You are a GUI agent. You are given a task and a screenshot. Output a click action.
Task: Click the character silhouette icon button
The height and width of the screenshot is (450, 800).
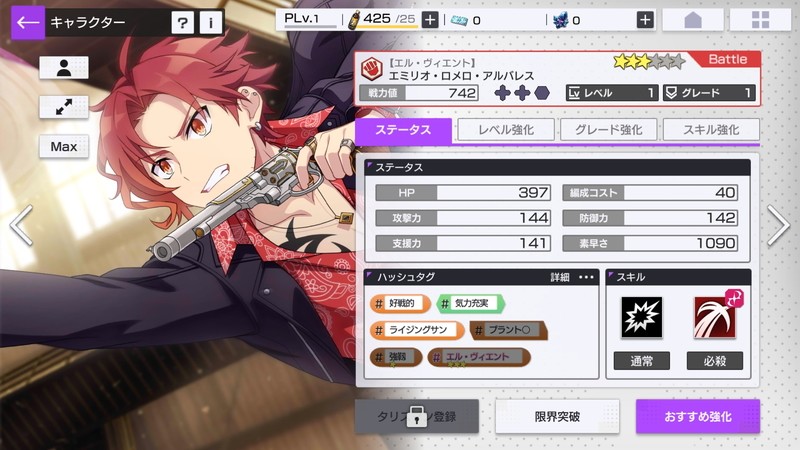[x=64, y=68]
